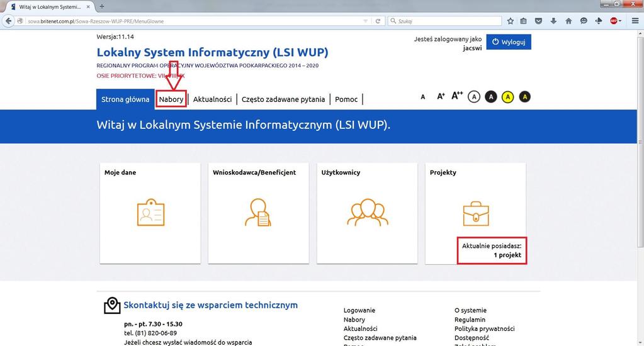
Task: Click the globe site identity icon
Action: coord(20,21)
